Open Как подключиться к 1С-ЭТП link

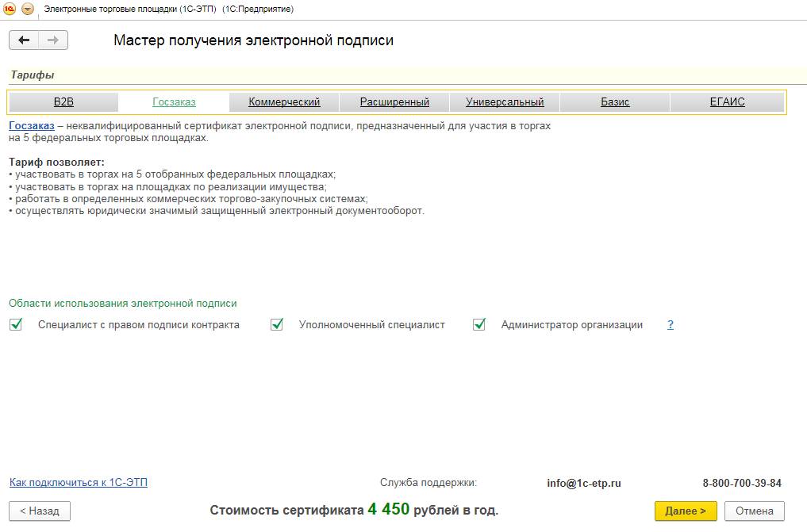[79, 483]
